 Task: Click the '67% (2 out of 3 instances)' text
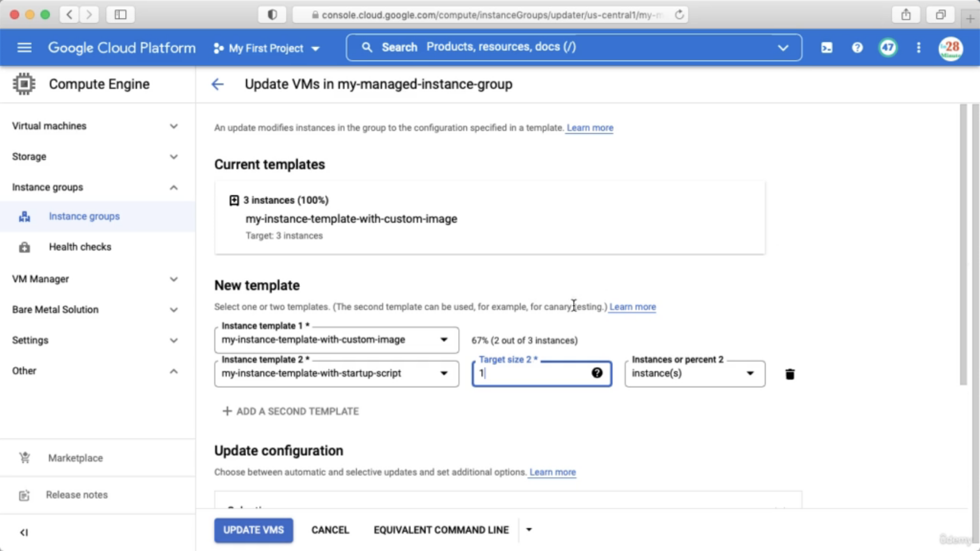pyautogui.click(x=525, y=341)
